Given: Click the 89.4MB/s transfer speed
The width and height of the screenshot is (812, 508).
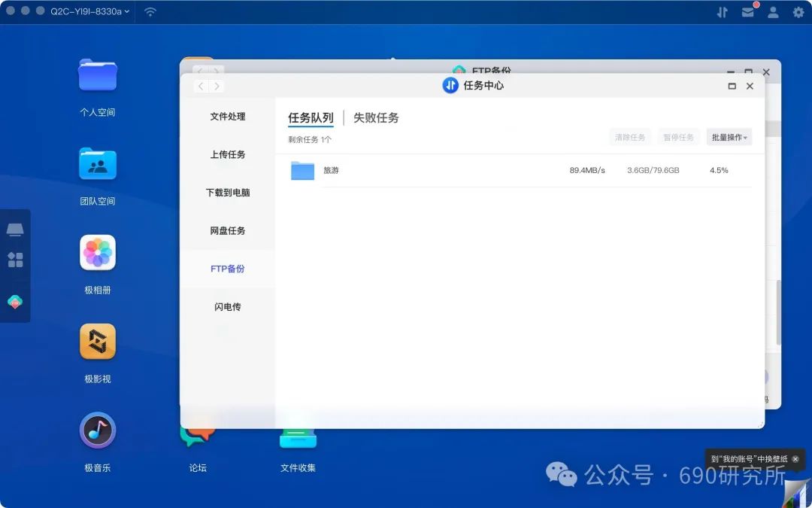Looking at the screenshot, I should (587, 170).
